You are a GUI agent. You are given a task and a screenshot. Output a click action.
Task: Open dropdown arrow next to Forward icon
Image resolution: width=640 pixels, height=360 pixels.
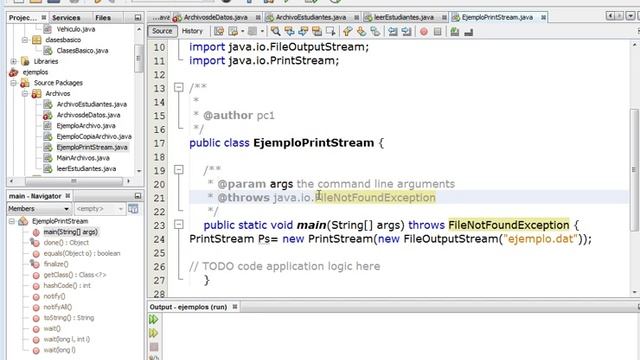[x=262, y=31]
